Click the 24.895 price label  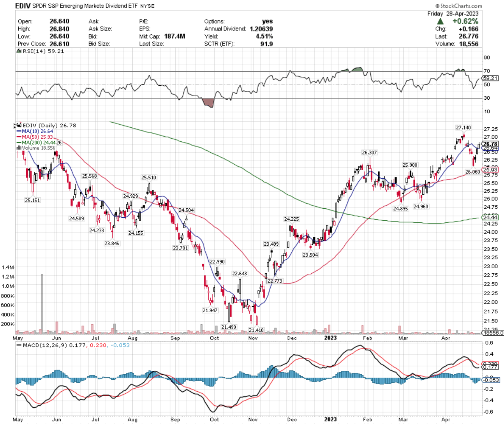click(400, 209)
